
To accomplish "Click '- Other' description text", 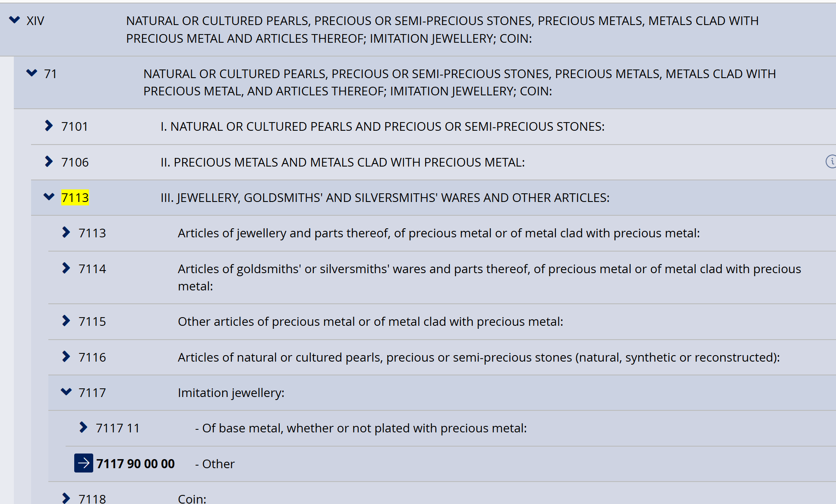I will 215,464.
